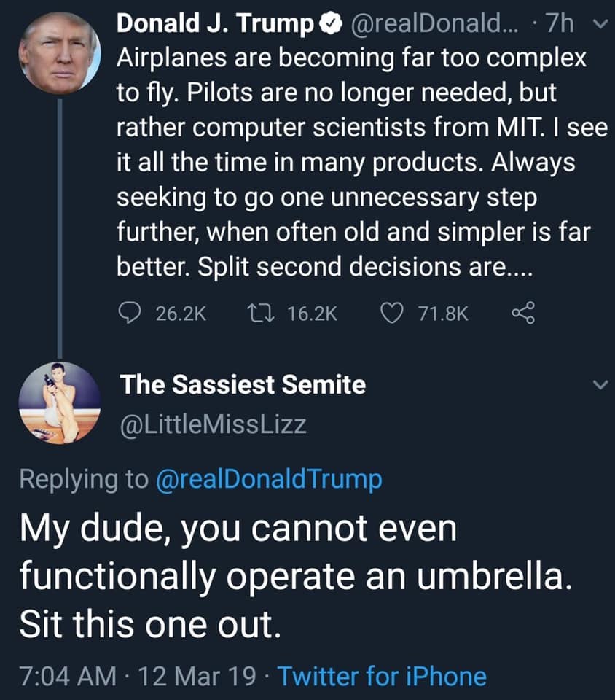Open the @LittleMissLizz handle

(212, 424)
